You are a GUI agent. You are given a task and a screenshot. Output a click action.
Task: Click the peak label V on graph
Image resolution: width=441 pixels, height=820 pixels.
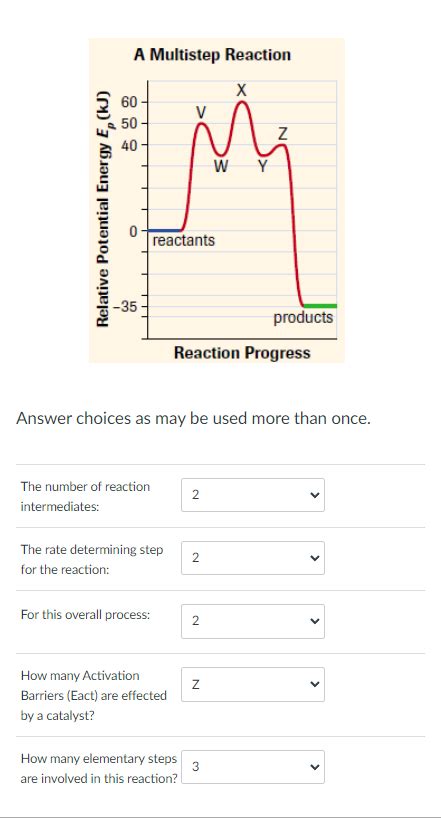[x=201, y=112]
